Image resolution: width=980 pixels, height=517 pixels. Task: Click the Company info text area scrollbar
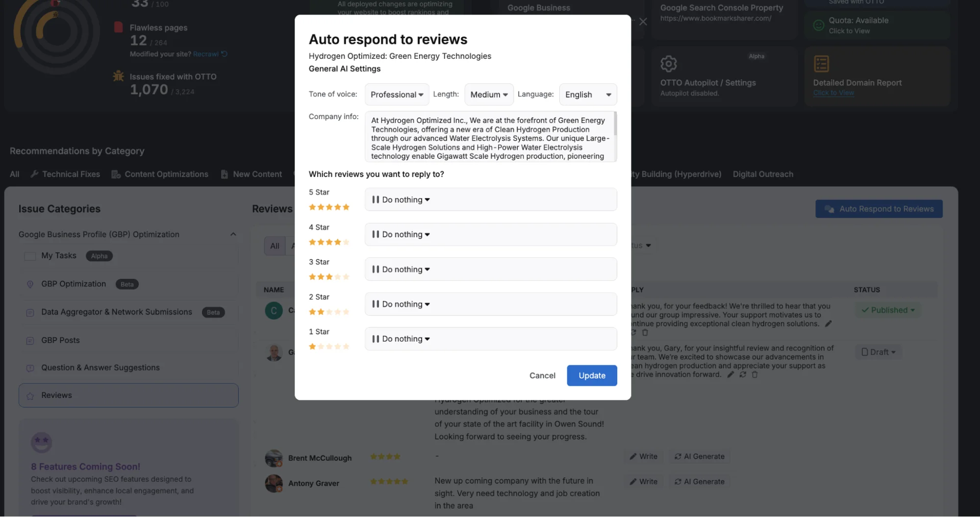tap(615, 124)
